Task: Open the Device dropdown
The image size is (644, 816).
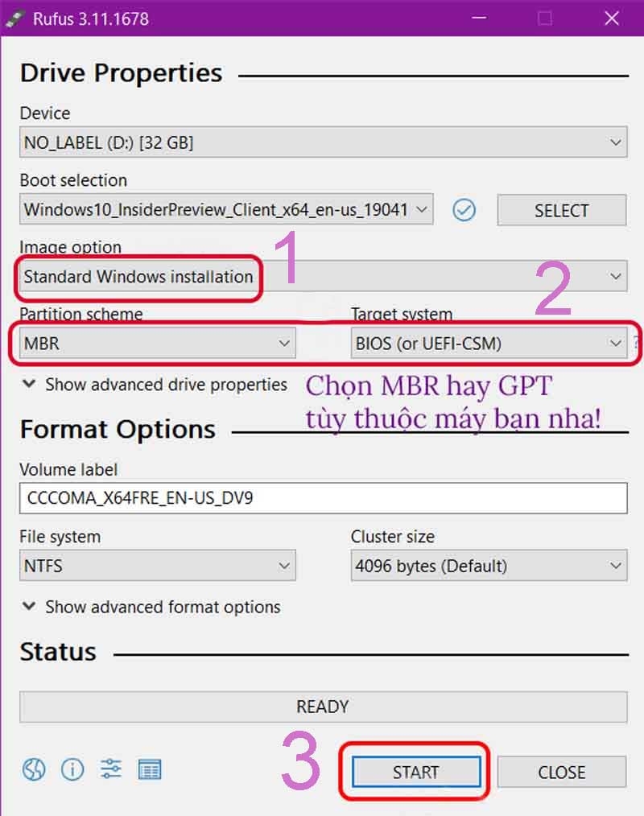Action: click(x=324, y=142)
